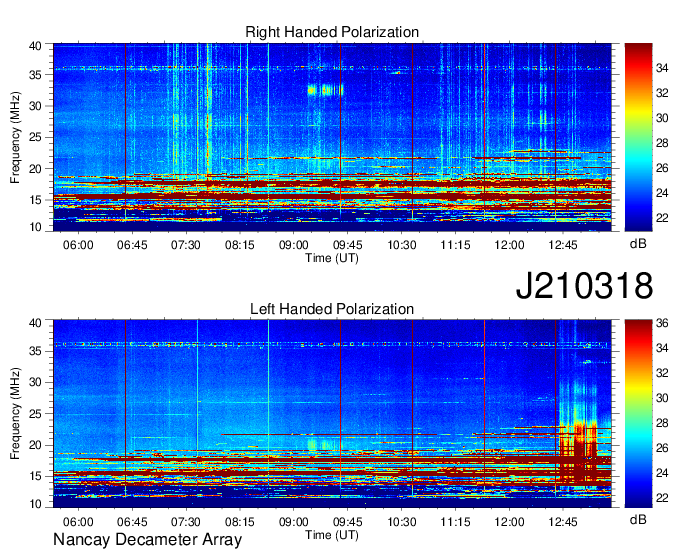Click the 12:00 tick label of the Right Handed plot
Image resolution: width=680 pixels, height=552 pixels.
[509, 245]
